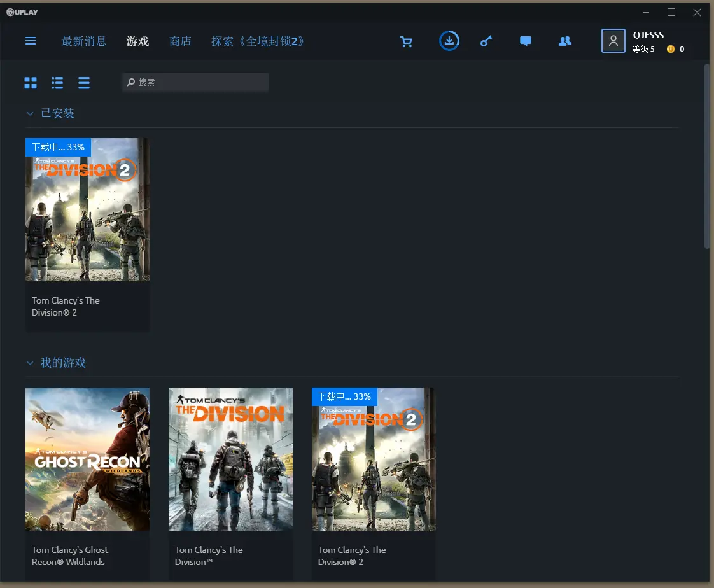714x588 pixels.
Task: Minimize the Uplay window
Action: [646, 12]
